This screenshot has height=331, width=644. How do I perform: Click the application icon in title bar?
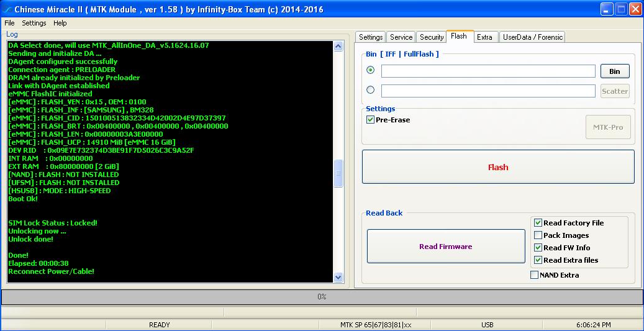[x=7, y=9]
